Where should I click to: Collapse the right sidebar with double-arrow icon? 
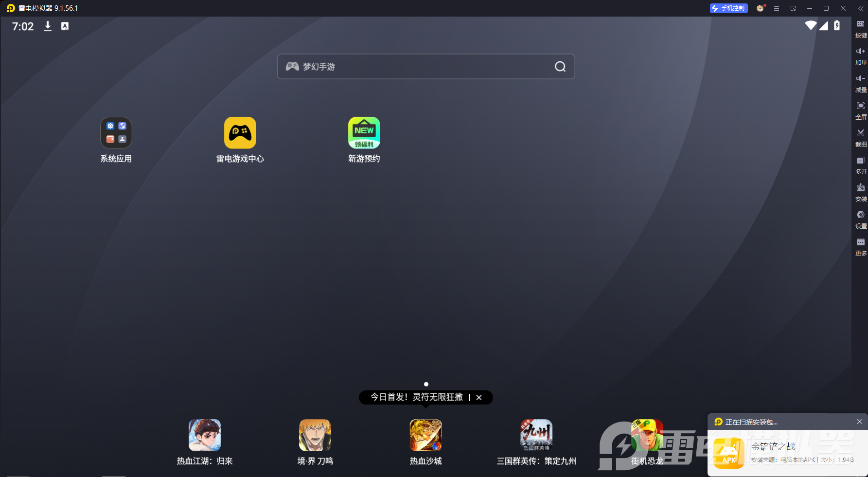tap(860, 8)
